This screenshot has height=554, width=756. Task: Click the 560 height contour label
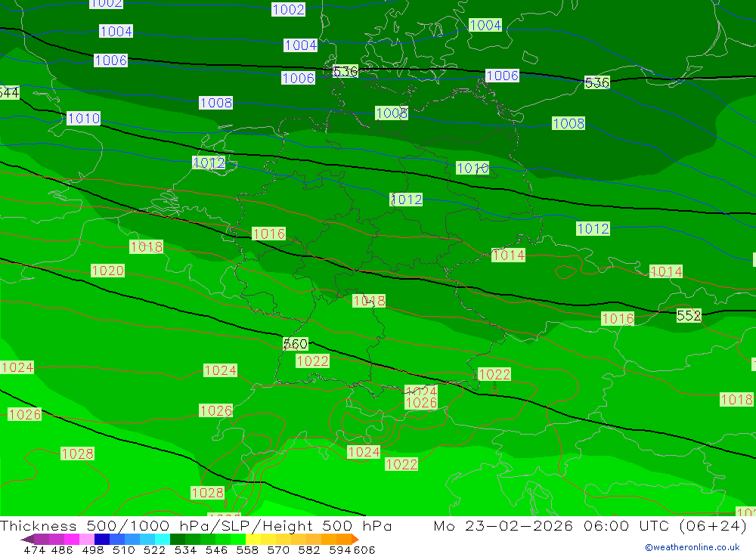pos(295,344)
